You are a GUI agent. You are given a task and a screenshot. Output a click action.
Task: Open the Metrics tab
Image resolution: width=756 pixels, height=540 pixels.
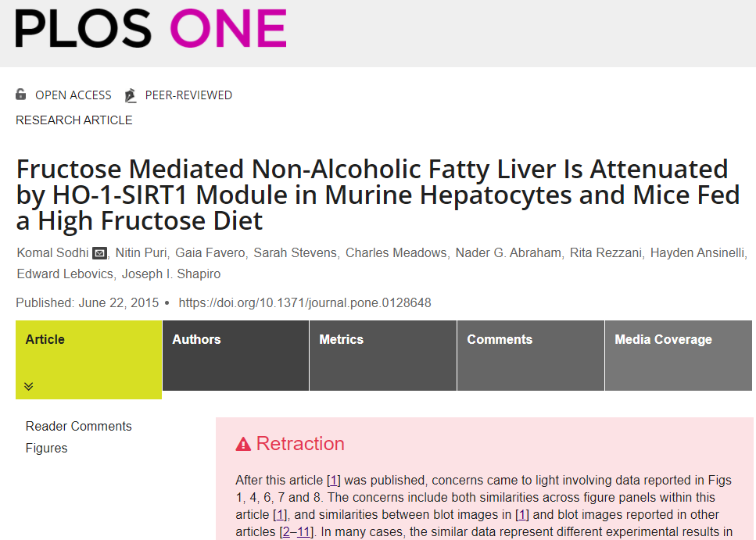[341, 339]
